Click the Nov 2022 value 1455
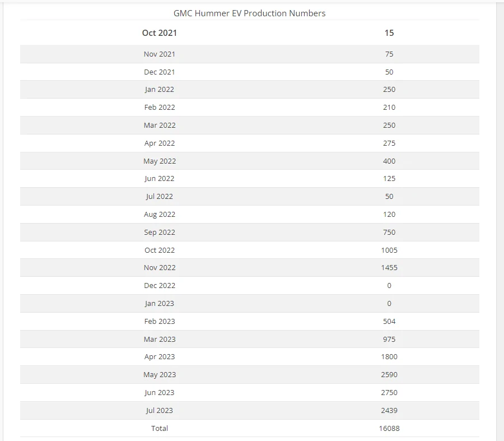This screenshot has height=441, width=504. click(x=389, y=268)
